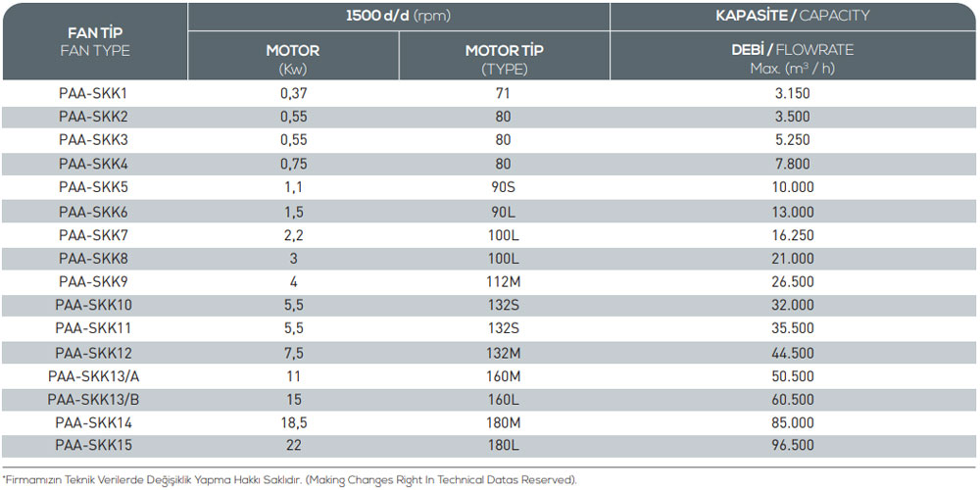Click the 0,37 motor power value
This screenshot has height=490, width=980.
pyautogui.click(x=293, y=94)
